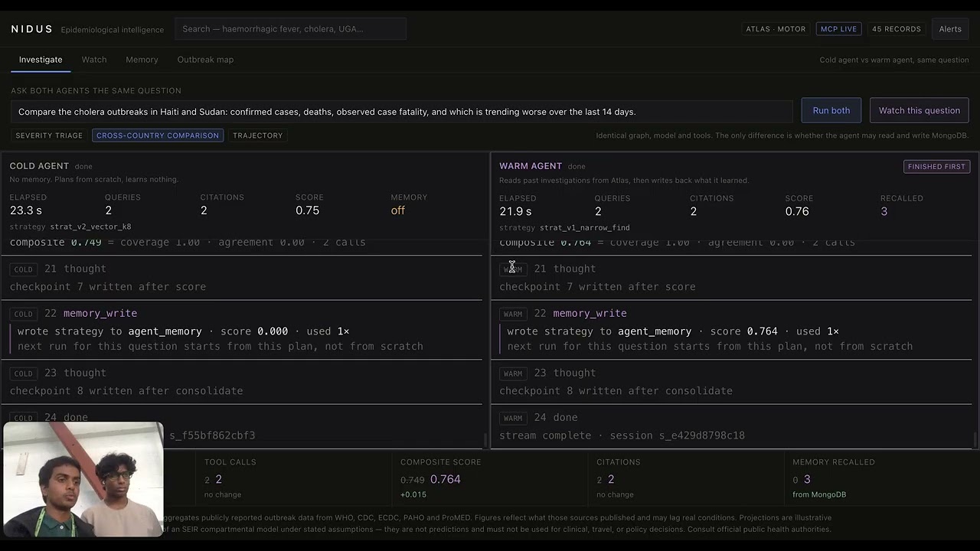Switch to the Watch tab
The image size is (980, 551).
pos(94,60)
